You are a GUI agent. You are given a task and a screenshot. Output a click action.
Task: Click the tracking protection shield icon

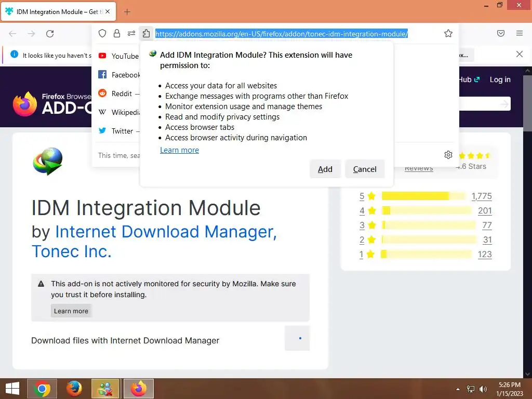tap(102, 33)
